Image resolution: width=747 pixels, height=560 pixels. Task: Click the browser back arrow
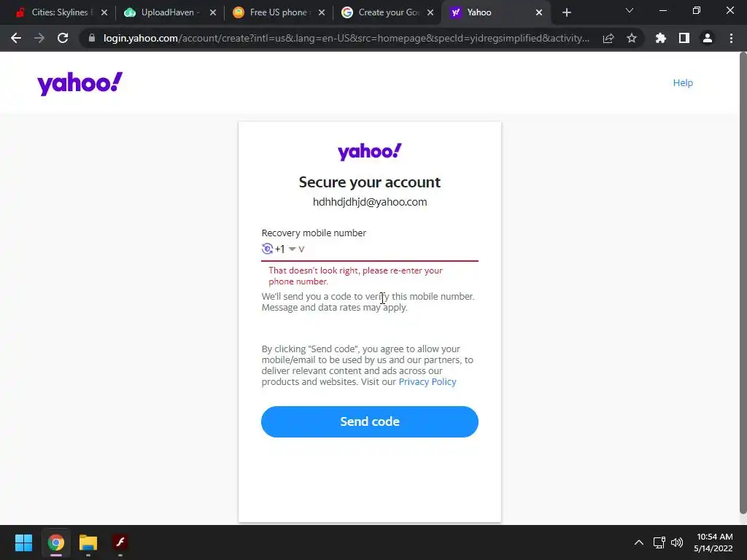16,38
